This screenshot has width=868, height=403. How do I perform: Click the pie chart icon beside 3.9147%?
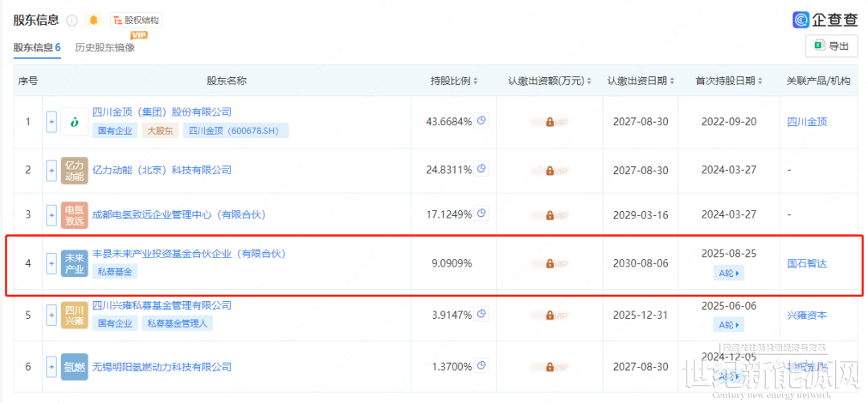tap(481, 314)
